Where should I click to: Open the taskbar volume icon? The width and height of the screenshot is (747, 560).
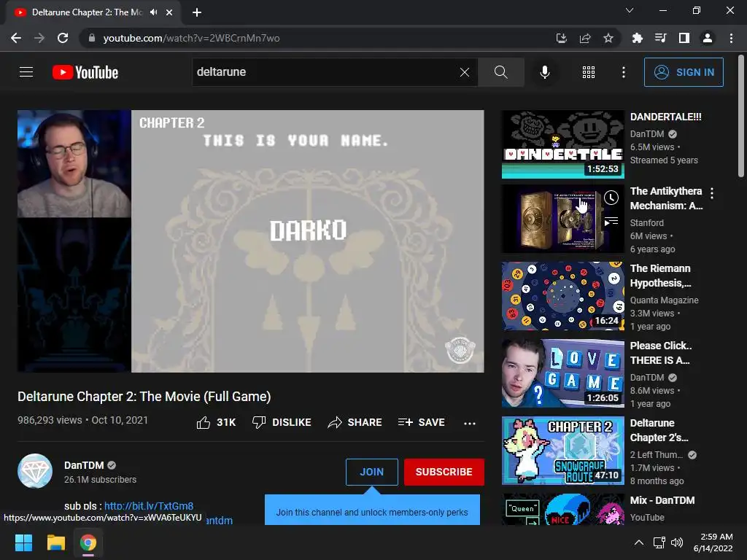click(x=676, y=542)
